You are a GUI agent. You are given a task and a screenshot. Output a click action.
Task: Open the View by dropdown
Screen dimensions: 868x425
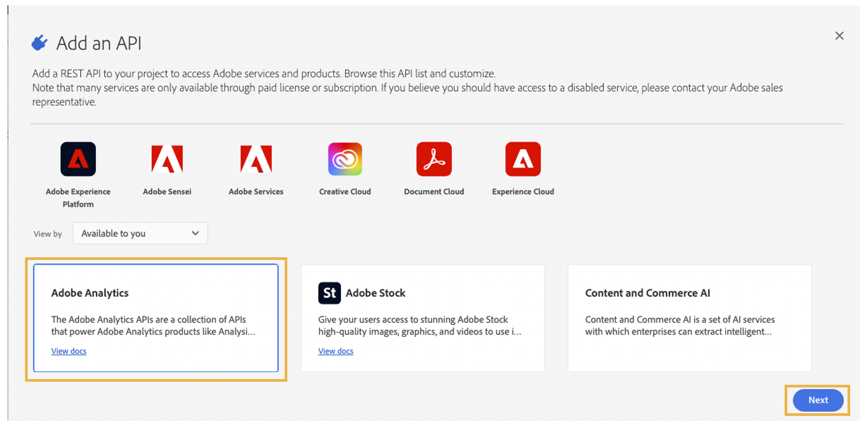point(140,233)
